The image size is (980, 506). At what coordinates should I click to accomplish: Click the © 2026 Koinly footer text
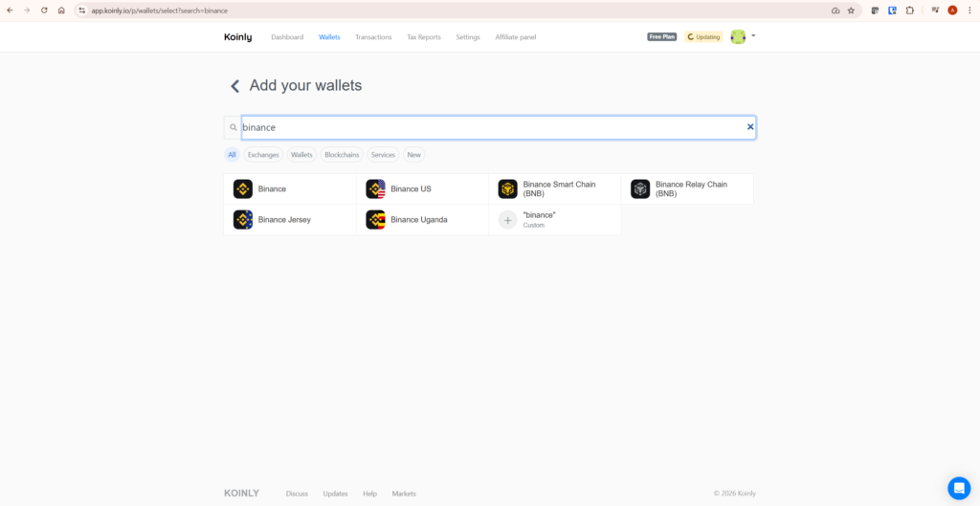coord(734,494)
